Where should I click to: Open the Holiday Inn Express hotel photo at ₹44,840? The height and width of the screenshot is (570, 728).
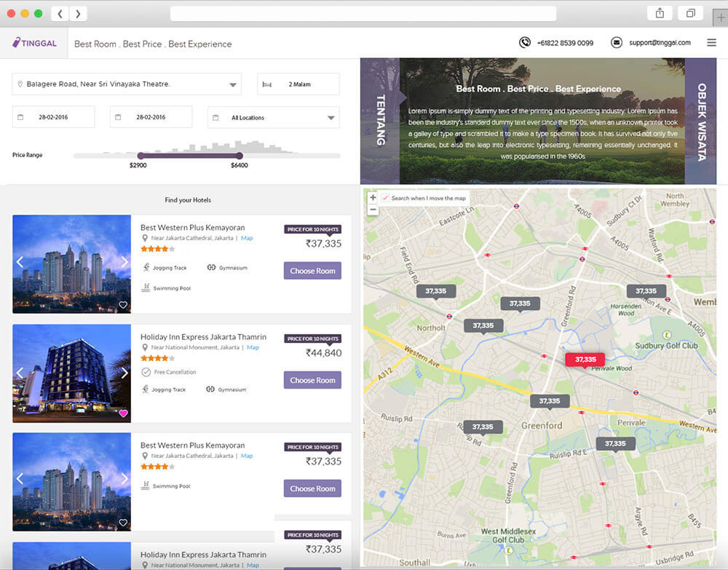[x=71, y=373]
